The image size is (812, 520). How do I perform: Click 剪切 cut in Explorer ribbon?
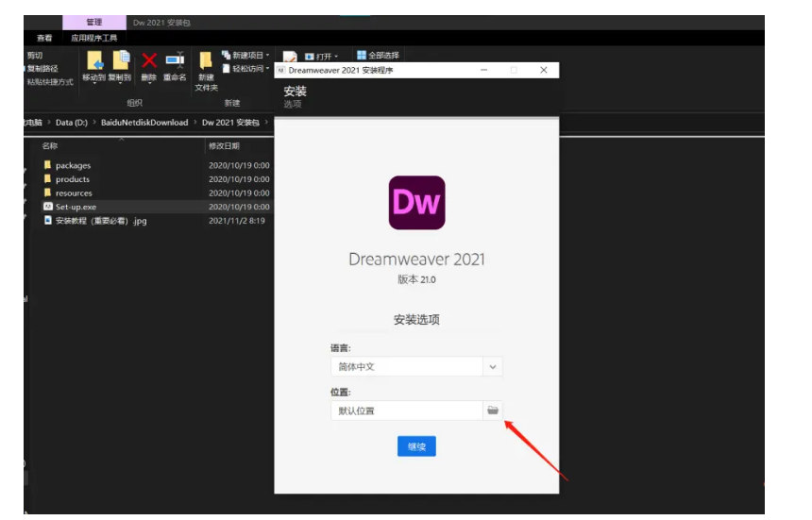35,56
